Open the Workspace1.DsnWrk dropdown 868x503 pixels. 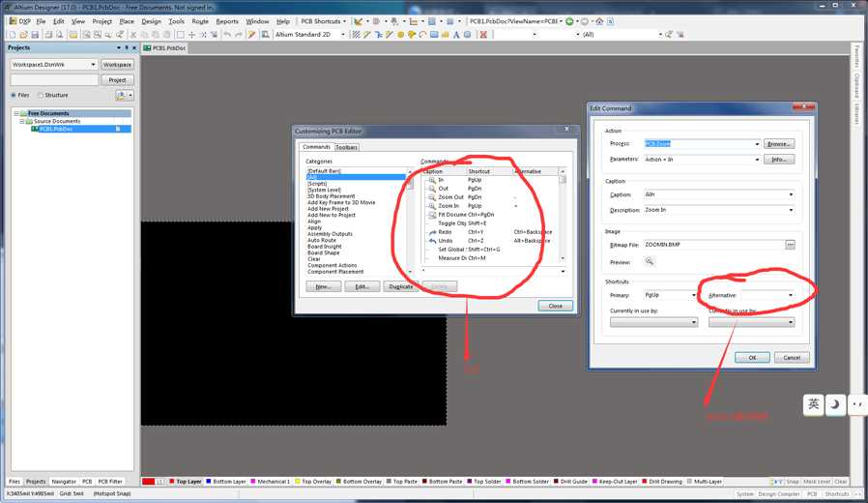pyautogui.click(x=93, y=65)
